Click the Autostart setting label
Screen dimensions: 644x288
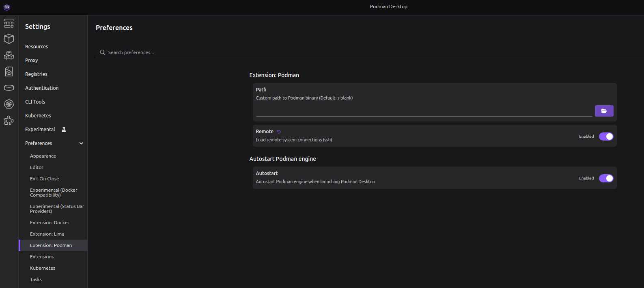[x=267, y=173]
